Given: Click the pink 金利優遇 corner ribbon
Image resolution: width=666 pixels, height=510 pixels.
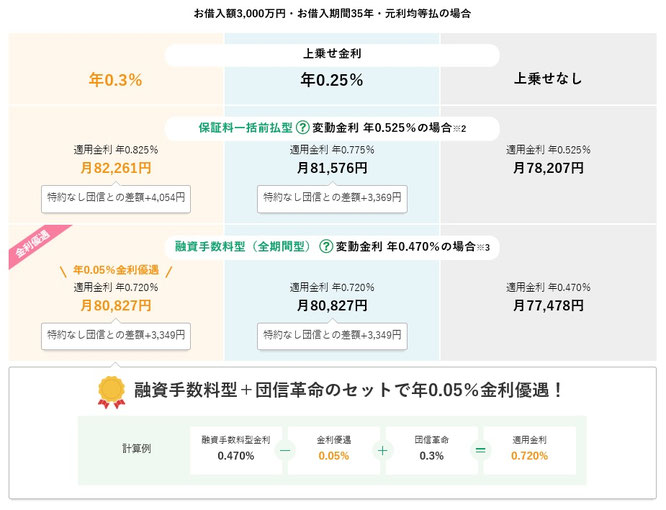Looking at the screenshot, I should pyautogui.click(x=35, y=245).
